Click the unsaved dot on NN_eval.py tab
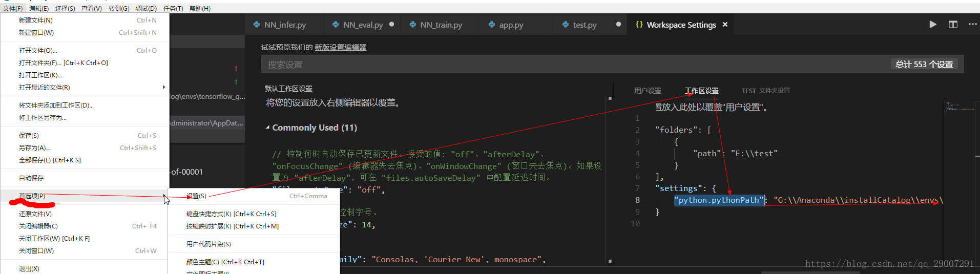980x274 pixels. [392, 24]
